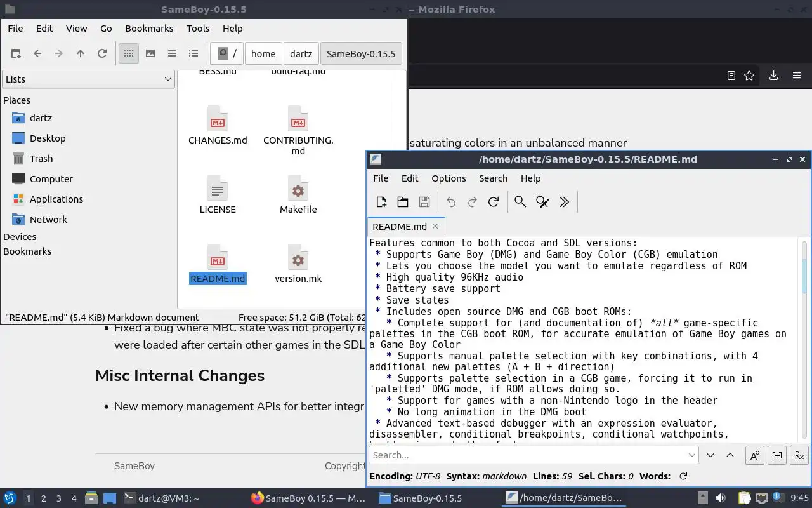812x508 pixels.
Task: Click the find-and-replace toolbar icon
Action: [542, 202]
